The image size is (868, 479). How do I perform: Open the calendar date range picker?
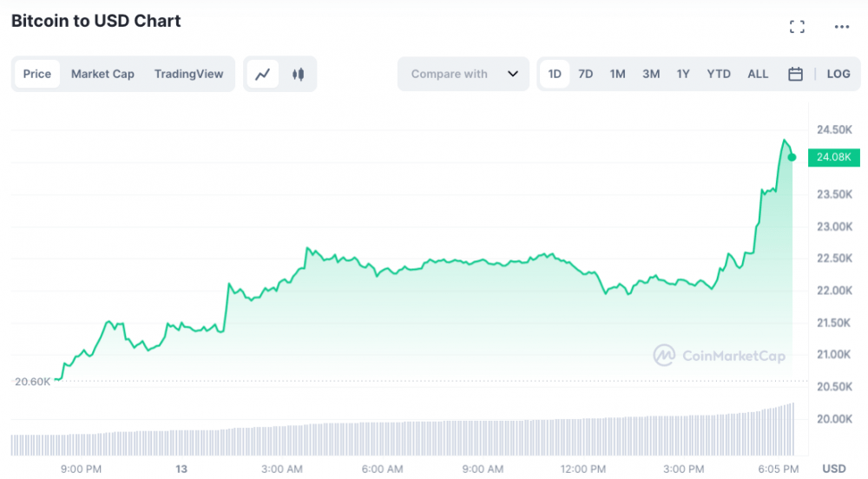pyautogui.click(x=795, y=75)
